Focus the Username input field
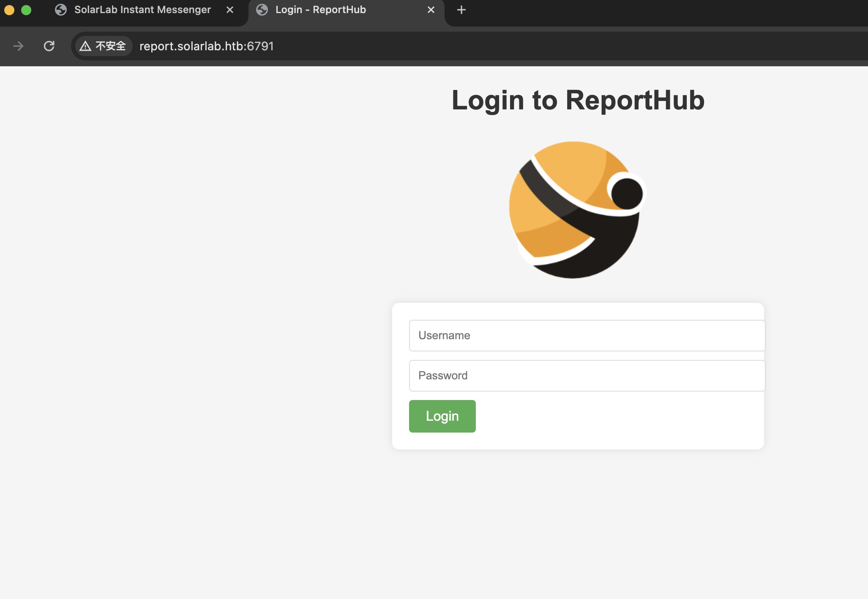Viewport: 868px width, 599px height. 587,335
